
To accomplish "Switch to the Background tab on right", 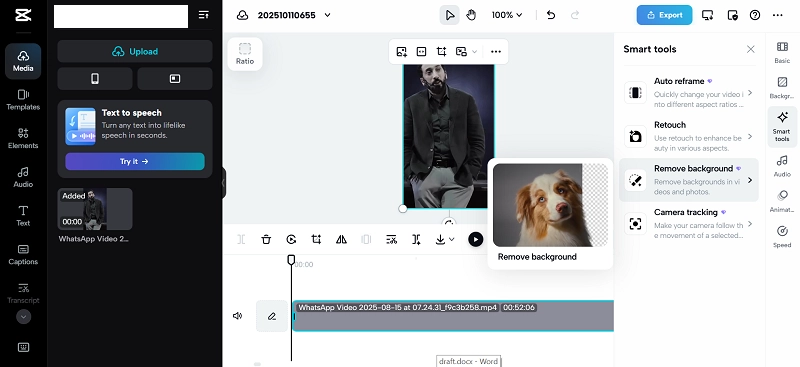I will pos(782,88).
